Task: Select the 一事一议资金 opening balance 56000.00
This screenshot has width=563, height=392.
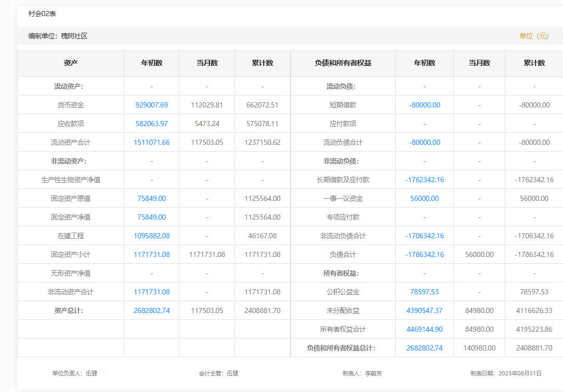Action: click(424, 198)
